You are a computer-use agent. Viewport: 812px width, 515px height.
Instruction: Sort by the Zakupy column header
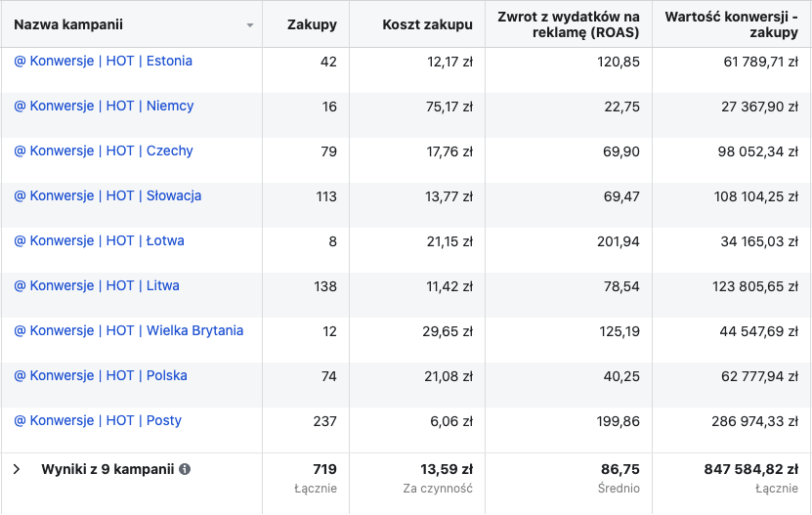312,24
